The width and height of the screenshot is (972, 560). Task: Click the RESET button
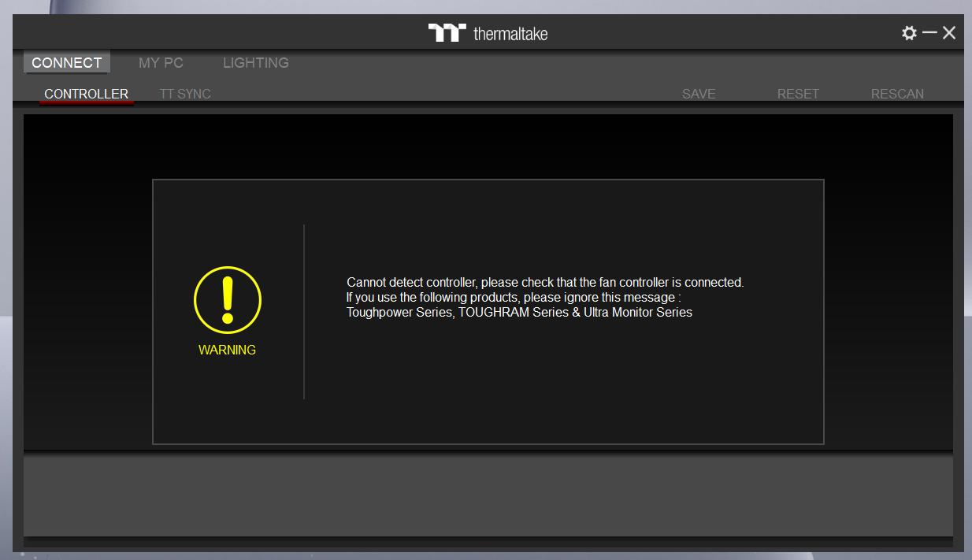pyautogui.click(x=798, y=94)
